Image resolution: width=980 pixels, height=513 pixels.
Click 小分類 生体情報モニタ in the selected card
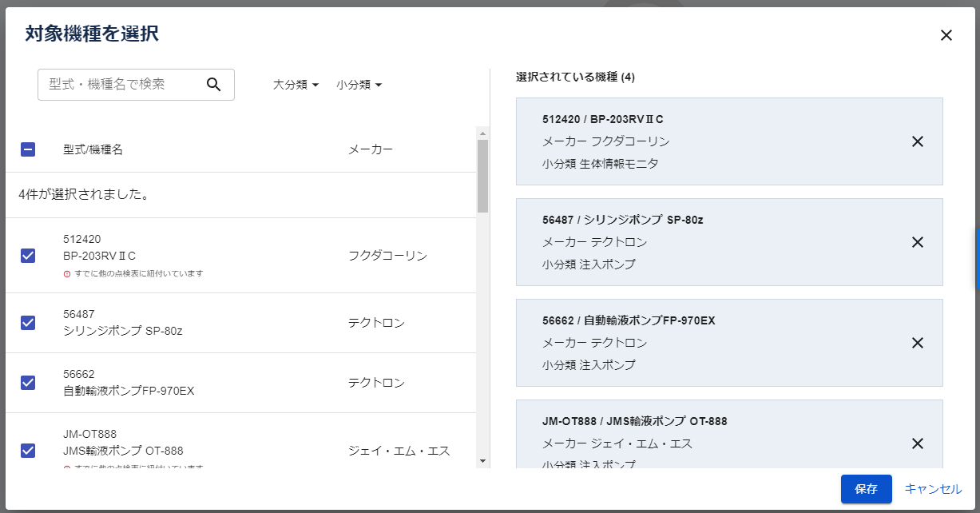click(601, 164)
